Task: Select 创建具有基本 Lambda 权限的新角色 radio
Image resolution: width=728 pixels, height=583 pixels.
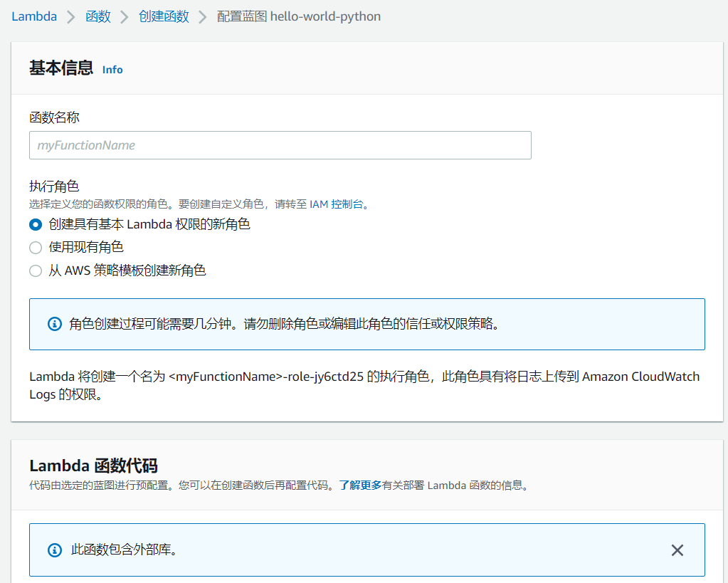Action: 36,225
